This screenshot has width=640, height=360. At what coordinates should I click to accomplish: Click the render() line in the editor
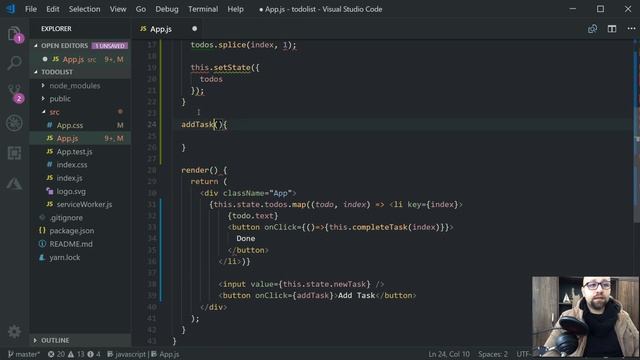[x=204, y=170]
